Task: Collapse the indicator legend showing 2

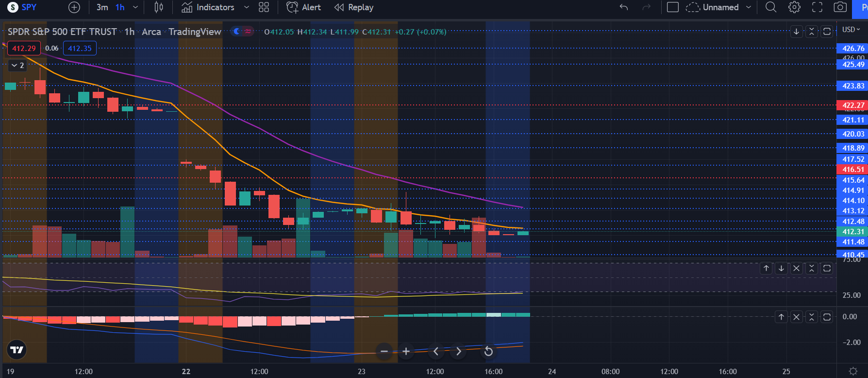Action: pyautogui.click(x=17, y=65)
